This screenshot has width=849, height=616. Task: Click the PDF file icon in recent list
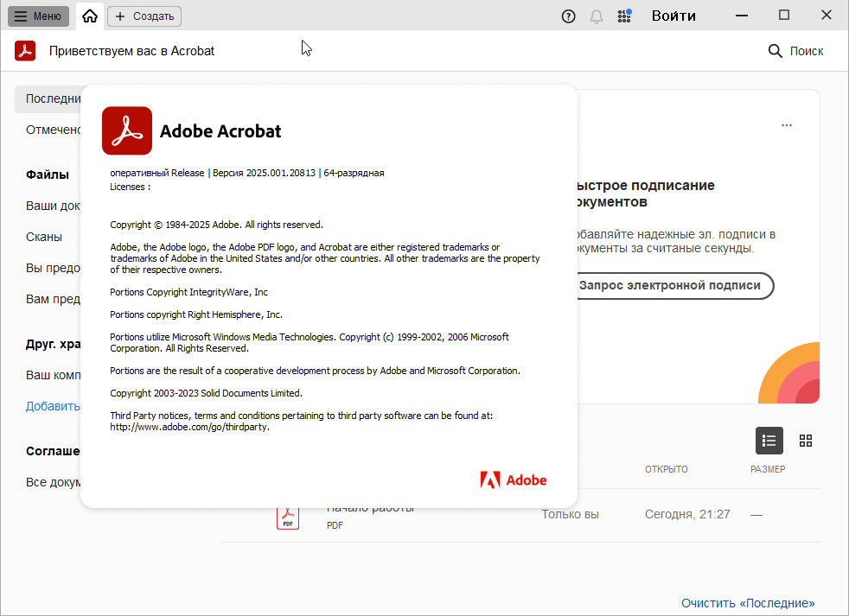pyautogui.click(x=287, y=517)
